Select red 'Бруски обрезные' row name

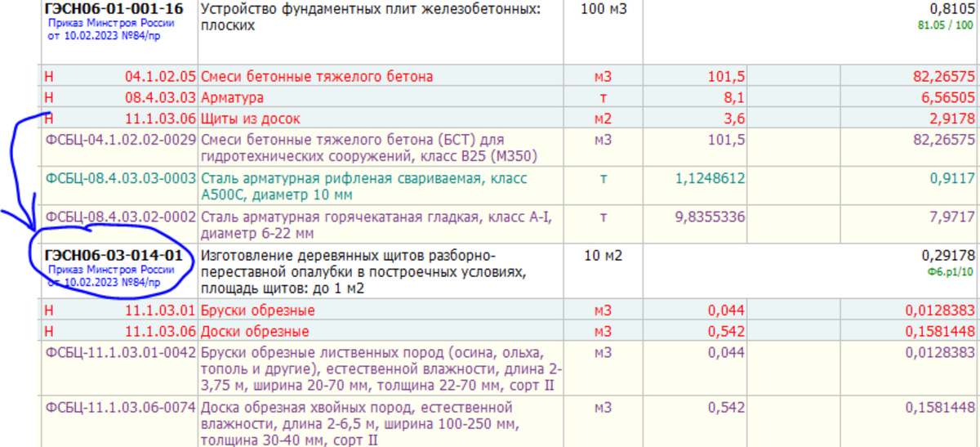click(x=257, y=311)
